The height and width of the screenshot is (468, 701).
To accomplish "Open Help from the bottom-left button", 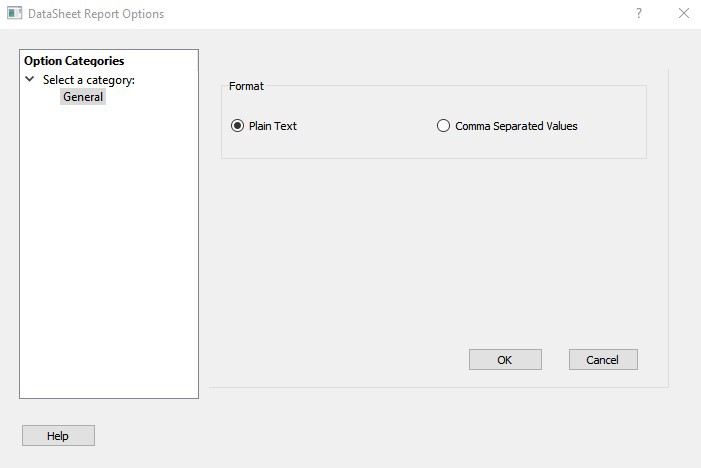I will (x=58, y=436).
